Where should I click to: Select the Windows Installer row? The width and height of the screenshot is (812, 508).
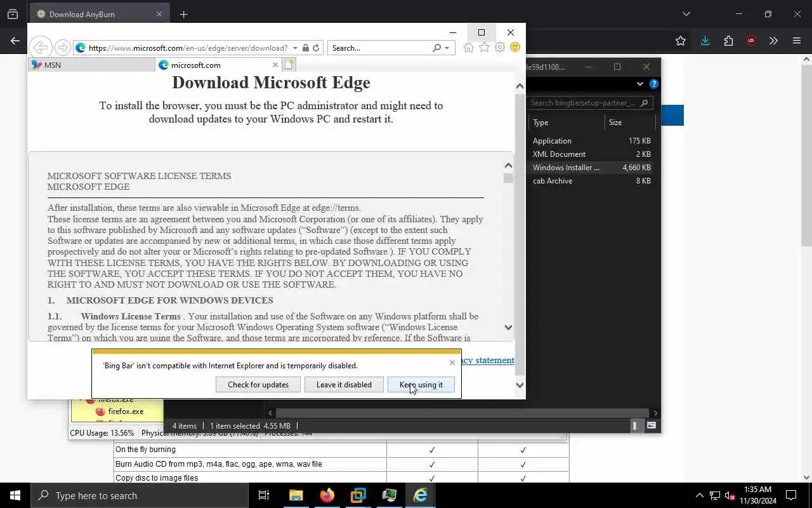point(591,168)
